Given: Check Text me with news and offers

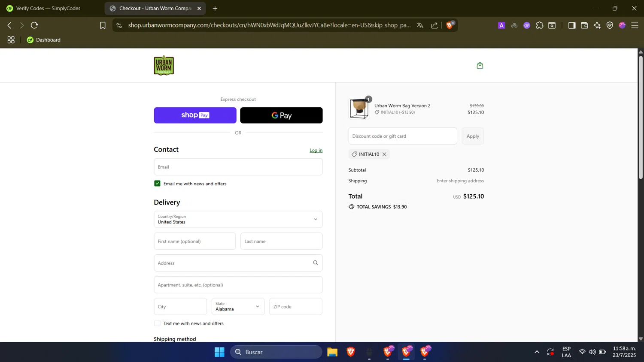Looking at the screenshot, I should [157, 323].
